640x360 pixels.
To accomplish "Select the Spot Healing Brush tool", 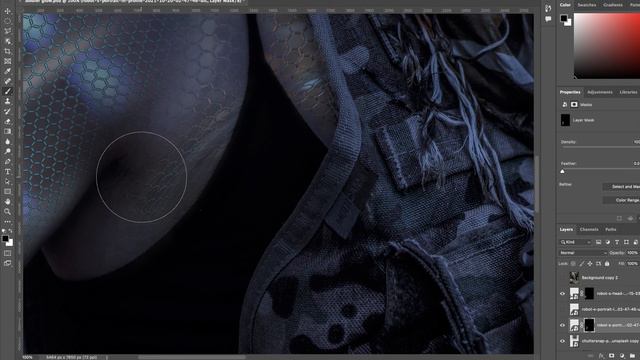I will [x=7, y=81].
